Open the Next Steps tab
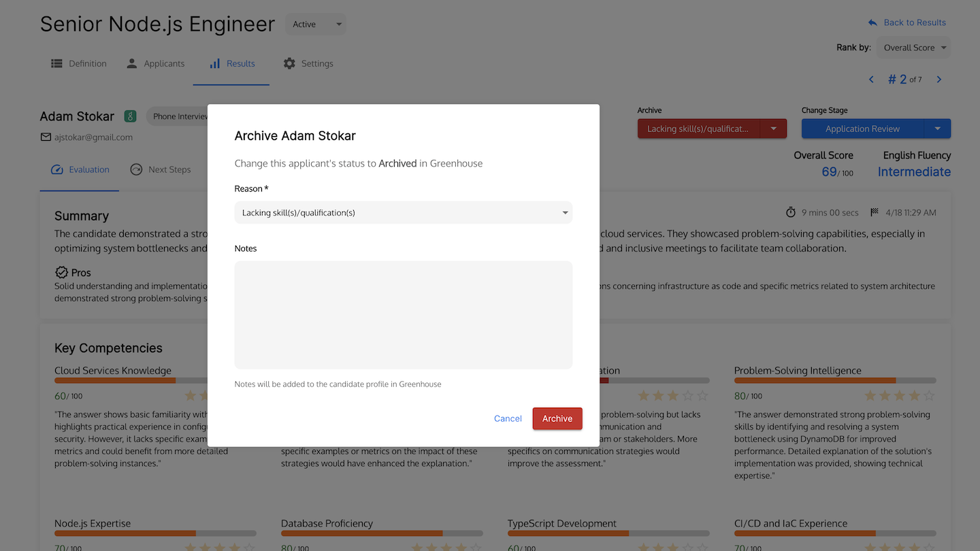Screen dimensions: 980x551 pos(161,169)
